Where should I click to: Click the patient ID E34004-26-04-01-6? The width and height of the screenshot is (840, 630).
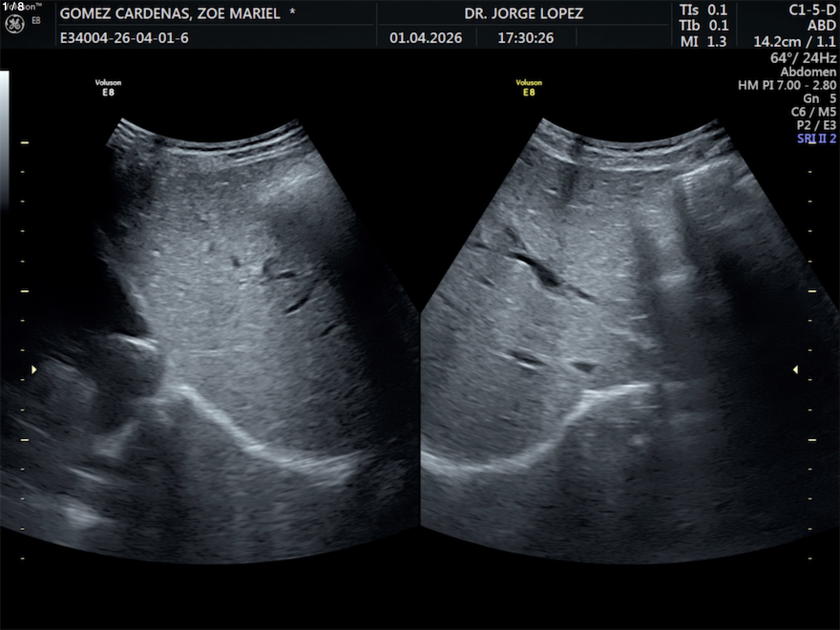(x=124, y=38)
